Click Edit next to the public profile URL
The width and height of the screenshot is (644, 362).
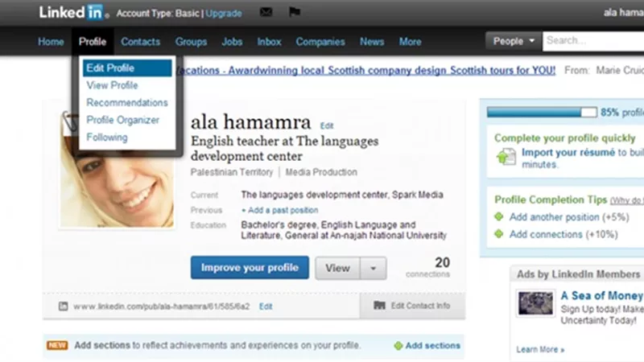266,306
